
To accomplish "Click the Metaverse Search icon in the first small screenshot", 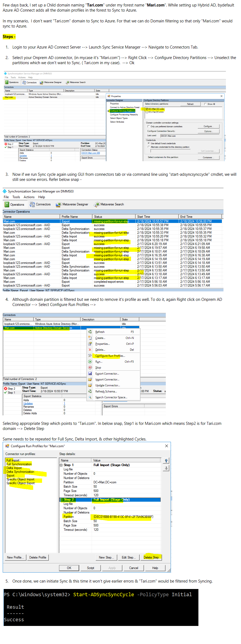I will 68,82.
